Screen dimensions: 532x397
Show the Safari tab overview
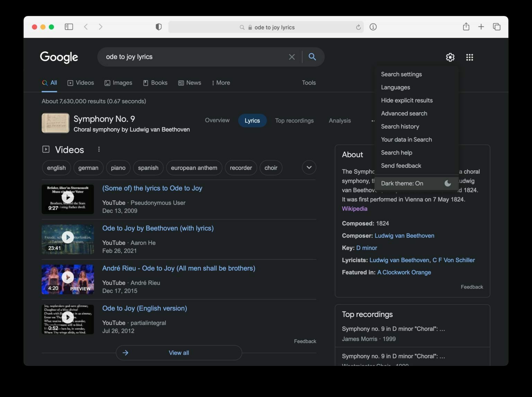[x=497, y=27]
